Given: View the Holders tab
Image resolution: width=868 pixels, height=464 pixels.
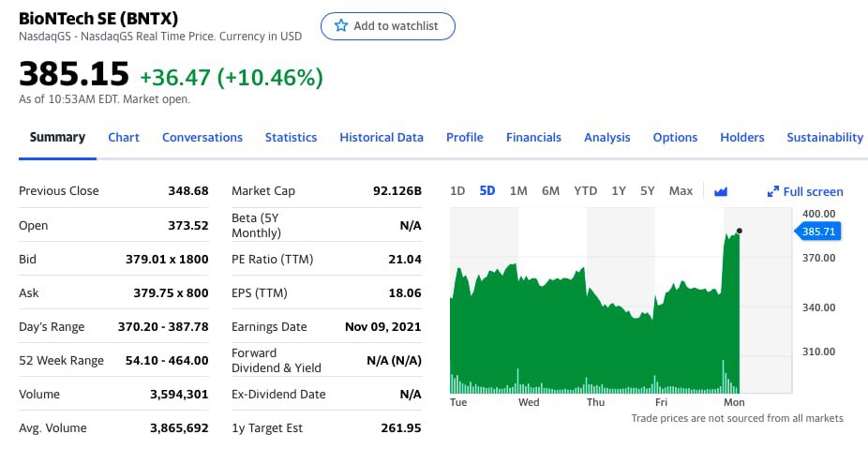Looking at the screenshot, I should coord(741,137).
